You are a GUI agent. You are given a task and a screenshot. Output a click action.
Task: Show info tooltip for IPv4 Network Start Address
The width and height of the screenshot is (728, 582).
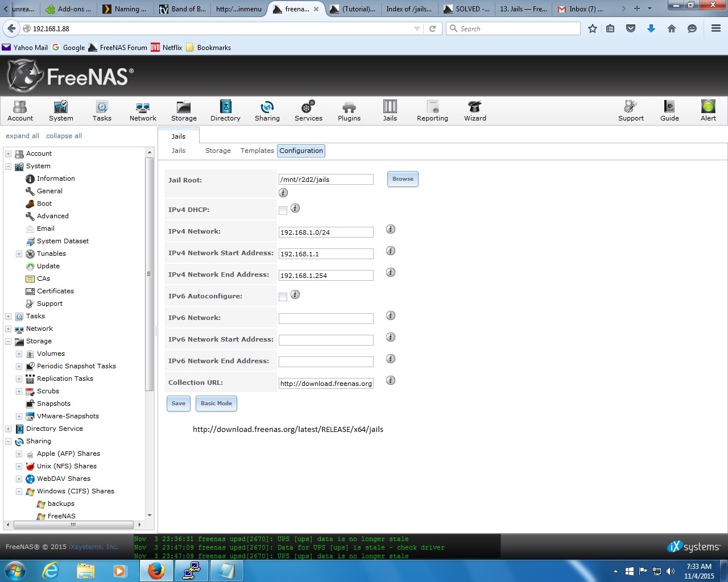pyautogui.click(x=391, y=251)
